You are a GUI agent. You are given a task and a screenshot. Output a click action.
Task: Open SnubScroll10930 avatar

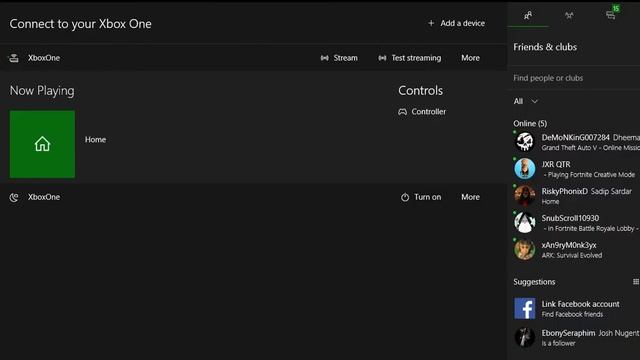click(524, 223)
